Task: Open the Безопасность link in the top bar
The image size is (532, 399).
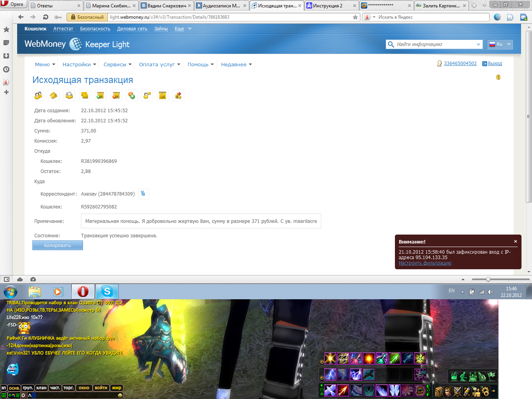Action: [x=95, y=29]
